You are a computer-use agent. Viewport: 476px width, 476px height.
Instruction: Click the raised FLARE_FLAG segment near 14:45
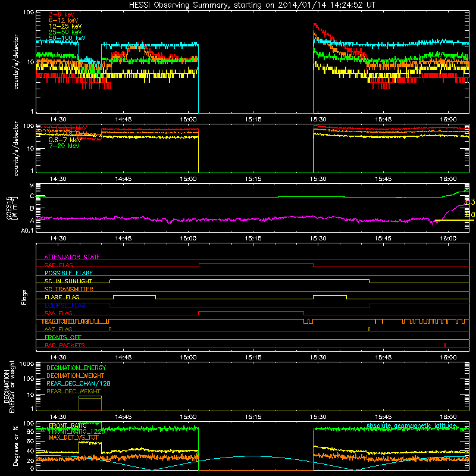click(x=134, y=295)
